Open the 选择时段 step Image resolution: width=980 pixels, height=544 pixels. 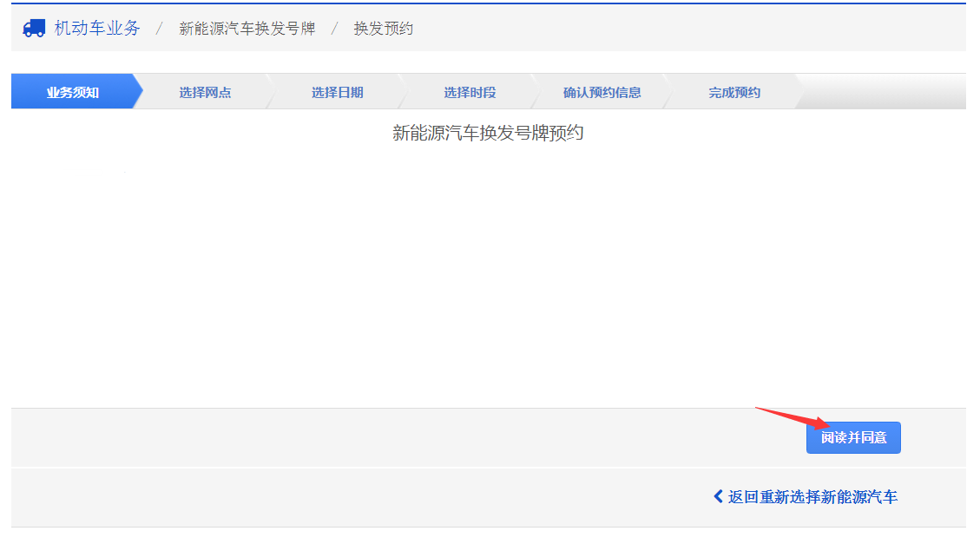coord(470,92)
